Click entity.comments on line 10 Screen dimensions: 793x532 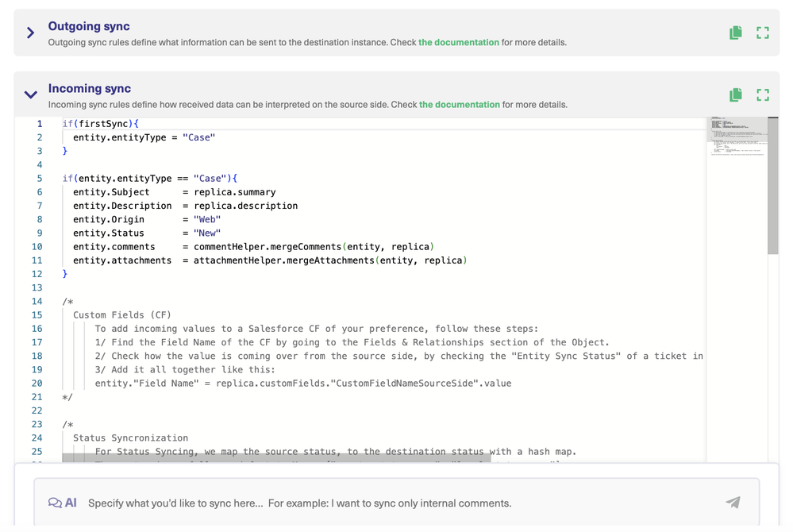coord(114,247)
